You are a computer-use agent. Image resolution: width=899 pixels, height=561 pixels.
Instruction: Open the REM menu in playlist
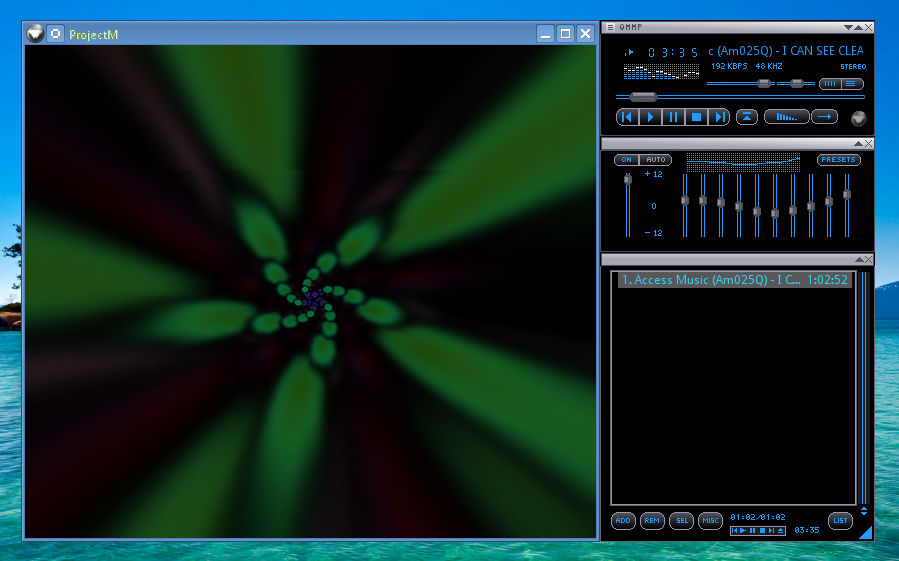tap(652, 521)
